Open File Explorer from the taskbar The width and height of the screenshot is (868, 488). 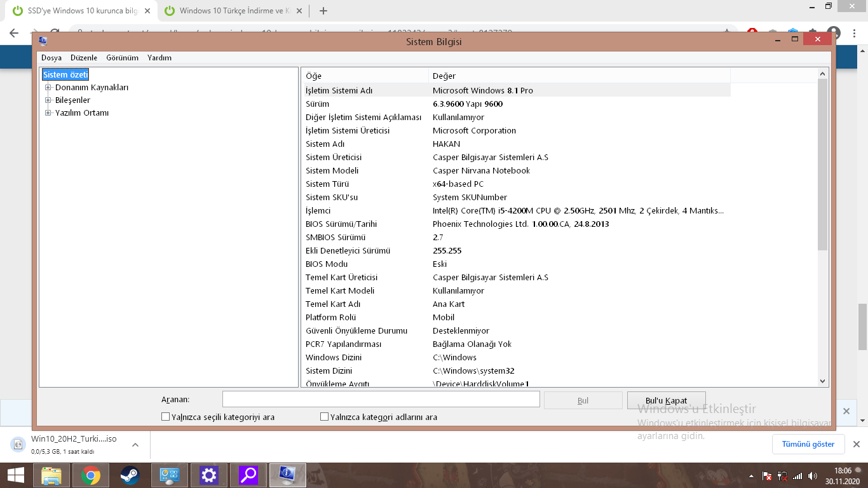[x=51, y=475]
